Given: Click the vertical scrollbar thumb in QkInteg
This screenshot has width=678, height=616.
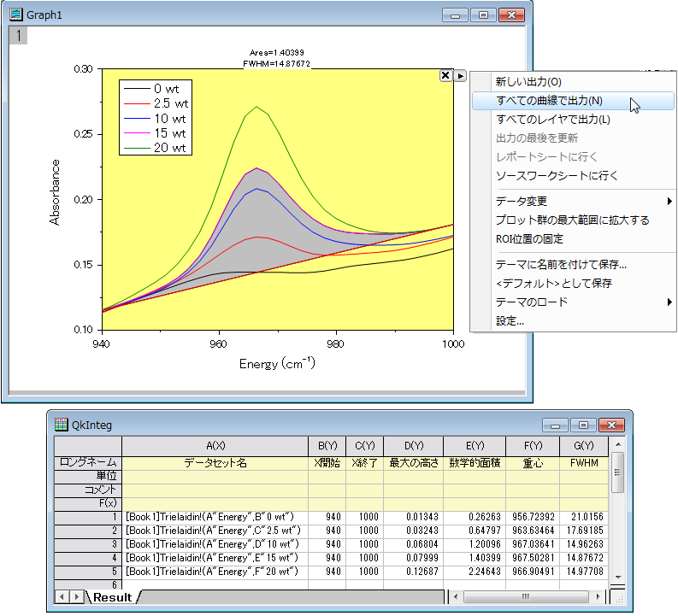Looking at the screenshot, I should point(618,472).
